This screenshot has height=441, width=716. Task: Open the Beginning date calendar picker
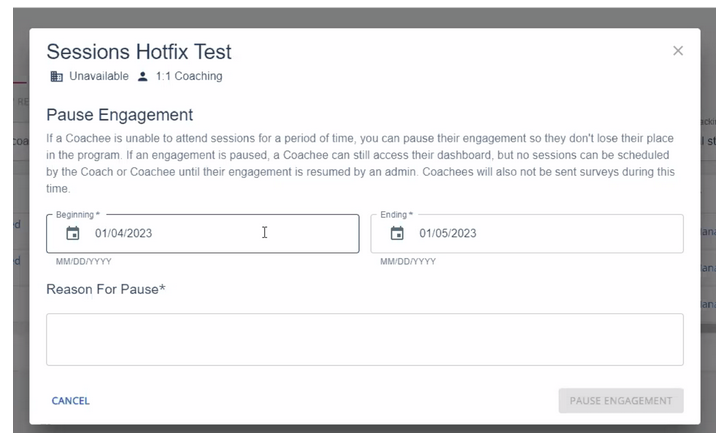point(72,234)
